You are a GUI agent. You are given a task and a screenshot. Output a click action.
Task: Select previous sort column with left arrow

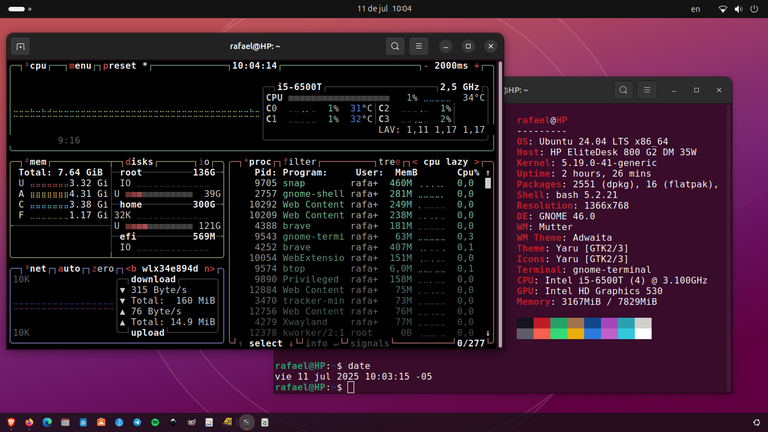point(415,162)
